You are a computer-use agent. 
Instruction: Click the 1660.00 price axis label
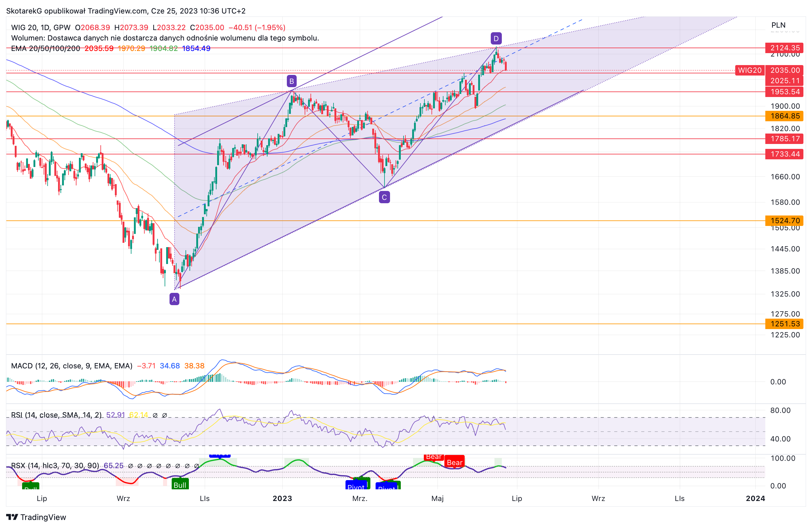click(785, 177)
